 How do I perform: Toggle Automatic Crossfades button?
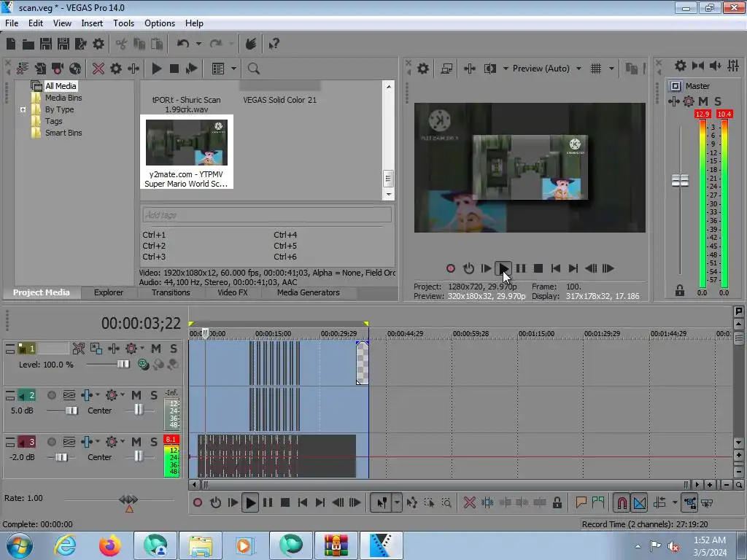click(x=640, y=502)
